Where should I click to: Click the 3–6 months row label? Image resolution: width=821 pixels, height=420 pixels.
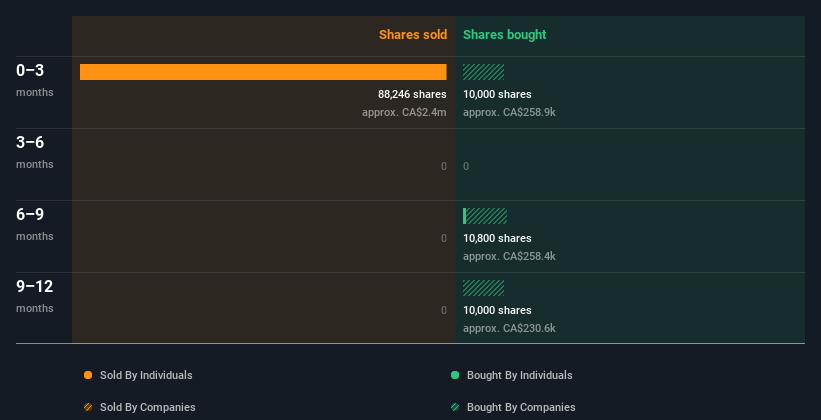(x=35, y=152)
